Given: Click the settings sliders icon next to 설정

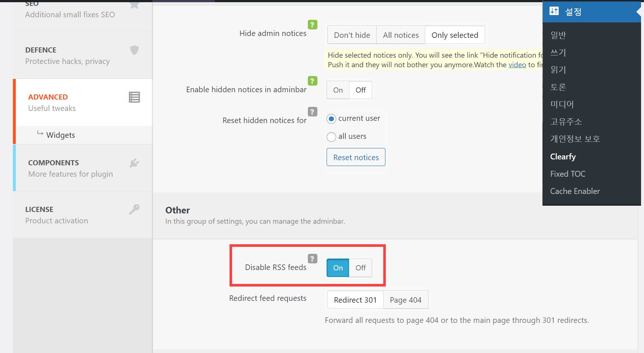Looking at the screenshot, I should 554,11.
